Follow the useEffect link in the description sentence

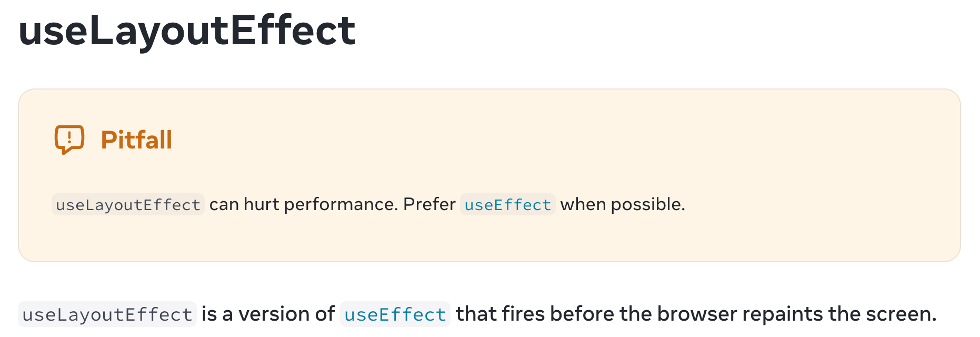pyautogui.click(x=395, y=314)
